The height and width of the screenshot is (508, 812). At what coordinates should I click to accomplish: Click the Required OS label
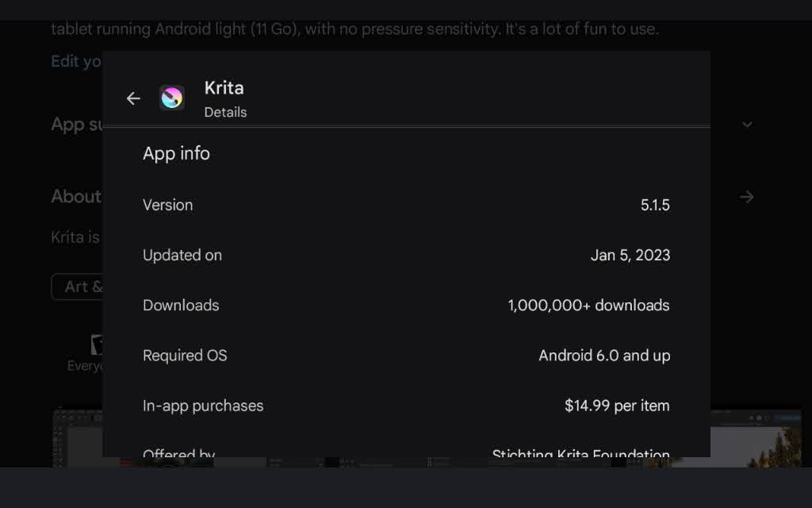click(x=185, y=355)
